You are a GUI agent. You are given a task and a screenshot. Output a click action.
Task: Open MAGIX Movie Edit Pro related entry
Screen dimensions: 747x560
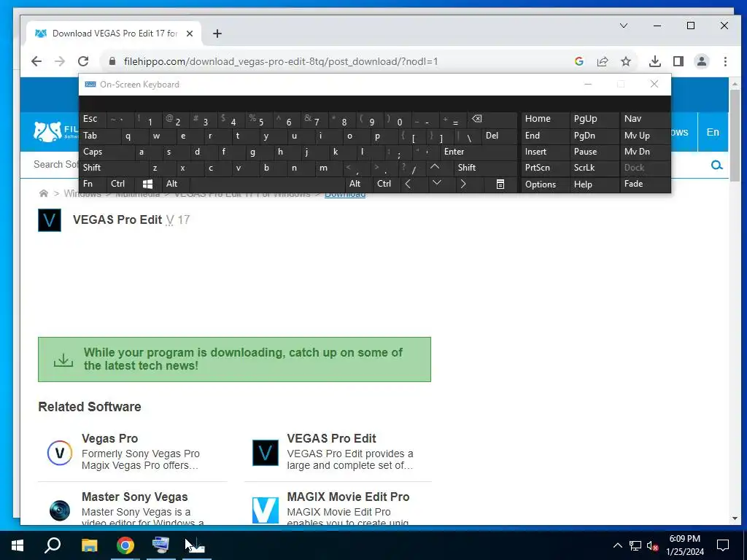point(338,506)
